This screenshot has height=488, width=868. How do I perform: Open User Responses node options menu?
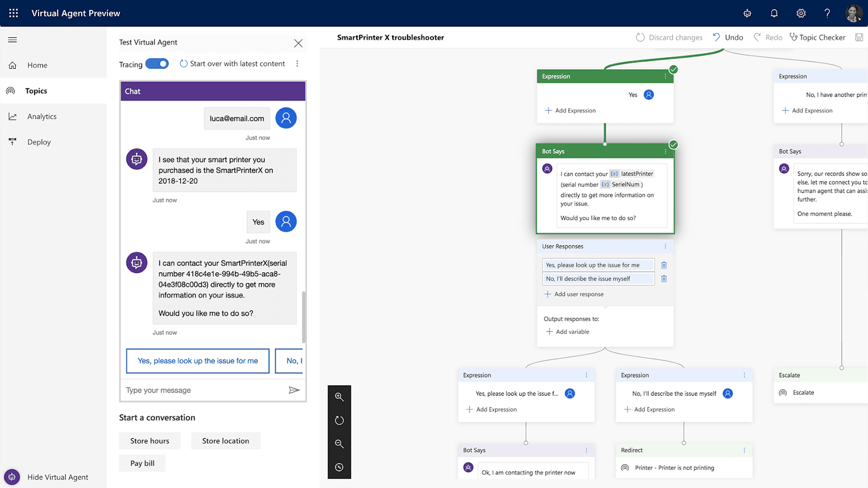pos(666,246)
